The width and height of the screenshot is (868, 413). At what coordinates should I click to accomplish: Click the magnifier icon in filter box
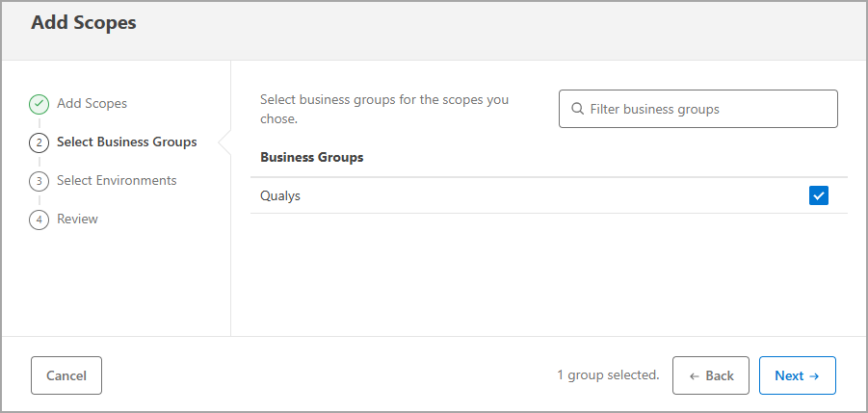pos(577,110)
